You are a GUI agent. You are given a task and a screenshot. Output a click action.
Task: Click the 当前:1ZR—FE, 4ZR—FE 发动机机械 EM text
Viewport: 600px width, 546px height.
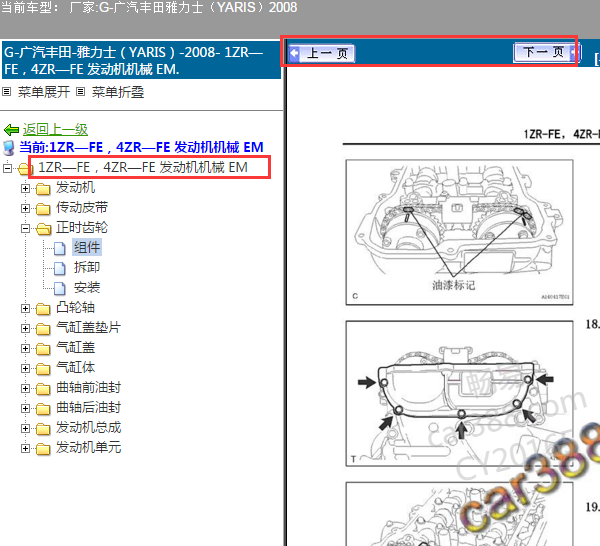point(141,147)
